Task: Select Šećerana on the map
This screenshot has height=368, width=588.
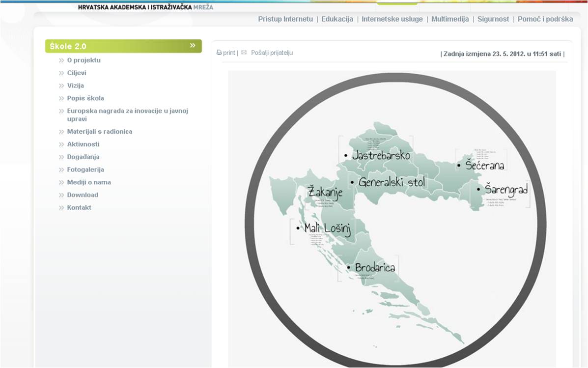Action: coord(484,165)
